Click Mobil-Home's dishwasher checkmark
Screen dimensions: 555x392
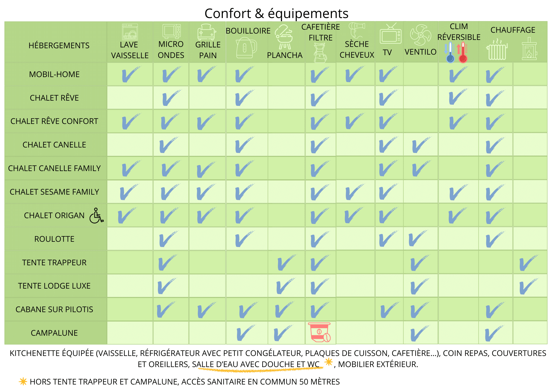click(x=130, y=74)
